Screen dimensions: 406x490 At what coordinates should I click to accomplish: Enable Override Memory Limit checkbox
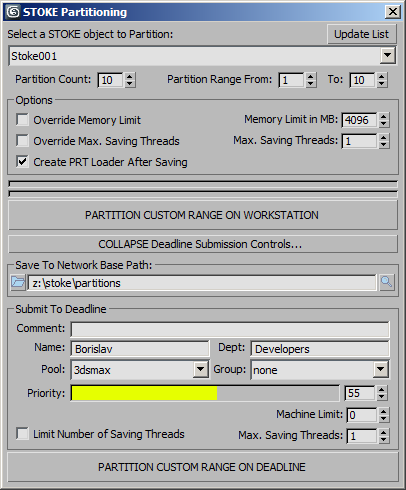tap(22, 120)
